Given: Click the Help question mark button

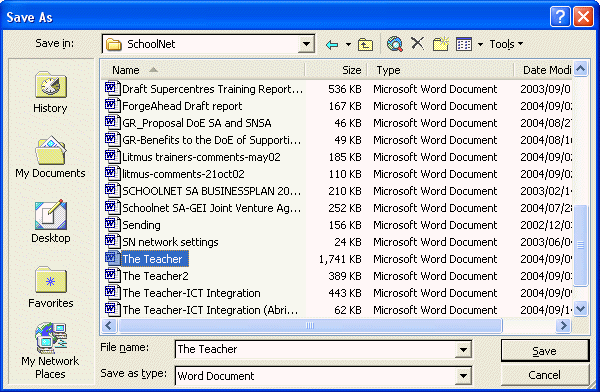Looking at the screenshot, I should (560, 17).
